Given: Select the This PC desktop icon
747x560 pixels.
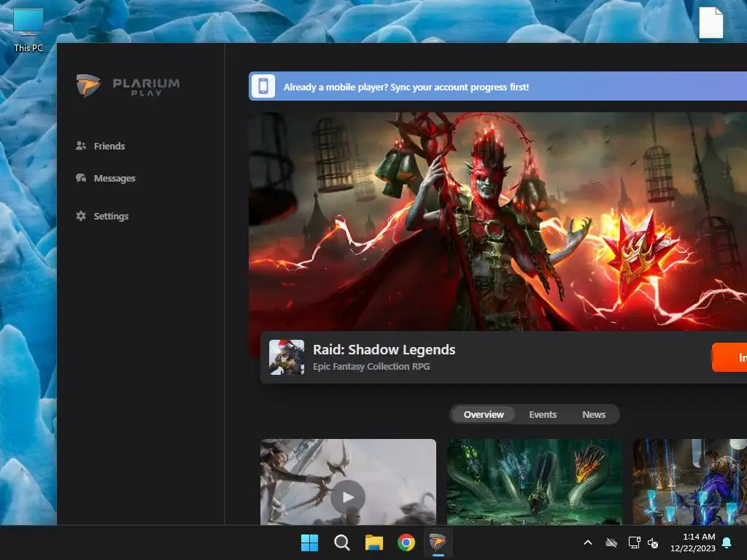Looking at the screenshot, I should pyautogui.click(x=28, y=29).
